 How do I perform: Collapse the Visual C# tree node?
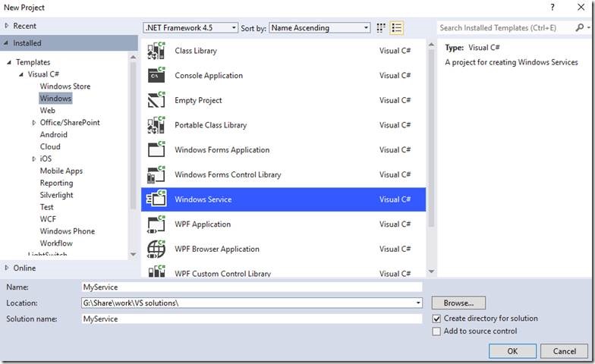pos(21,74)
